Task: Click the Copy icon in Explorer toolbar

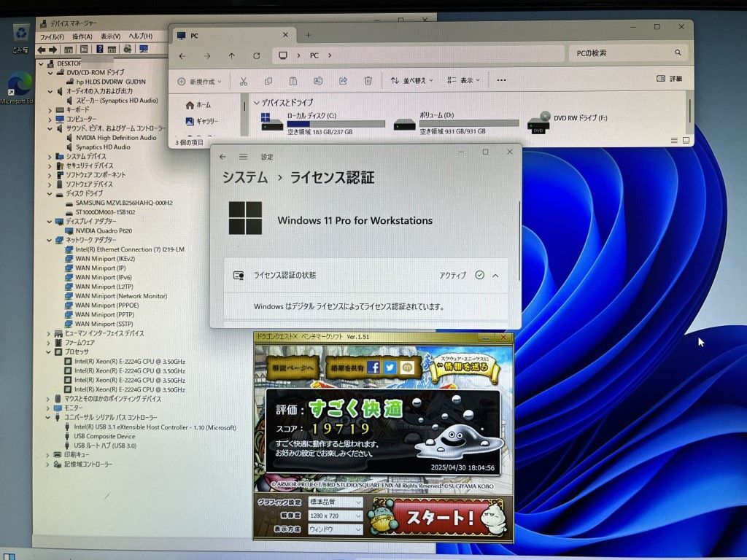Action: (268, 82)
